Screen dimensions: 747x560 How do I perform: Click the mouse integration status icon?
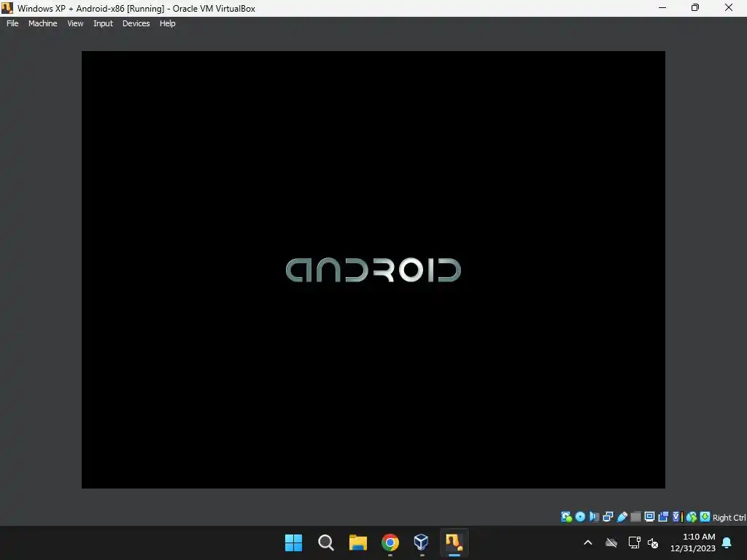[x=692, y=517]
